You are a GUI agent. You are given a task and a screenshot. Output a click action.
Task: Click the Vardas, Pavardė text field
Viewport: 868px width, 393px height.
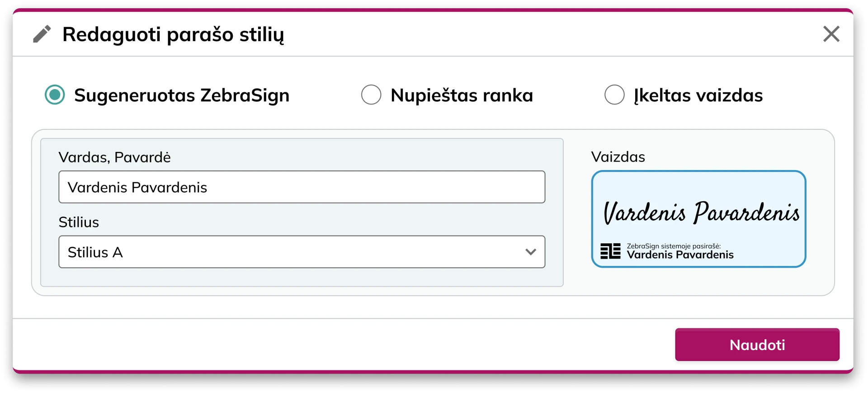[302, 187]
